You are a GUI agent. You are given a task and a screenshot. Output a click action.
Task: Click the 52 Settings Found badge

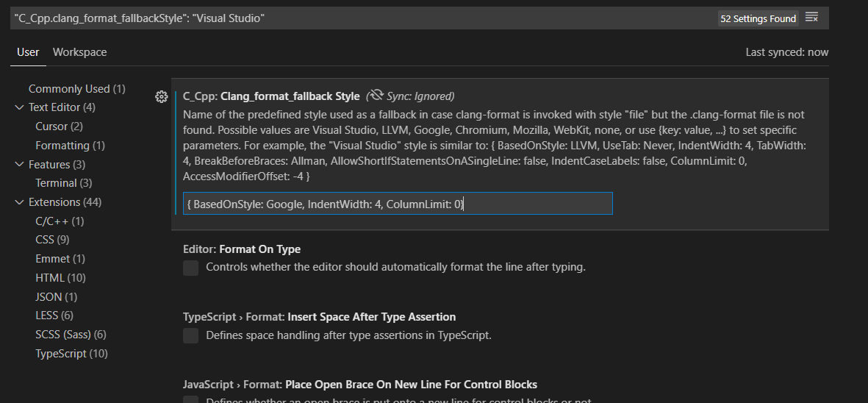(758, 18)
